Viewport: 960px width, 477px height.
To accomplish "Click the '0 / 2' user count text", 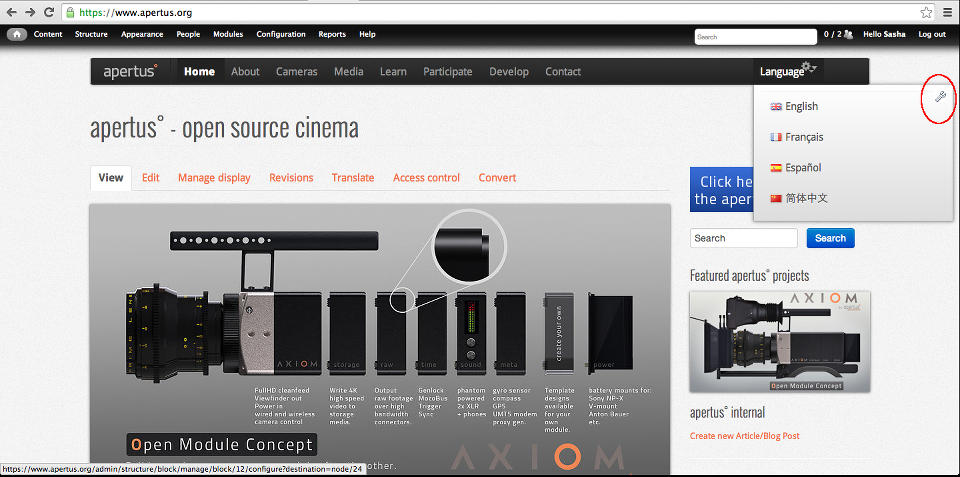I will (x=832, y=34).
